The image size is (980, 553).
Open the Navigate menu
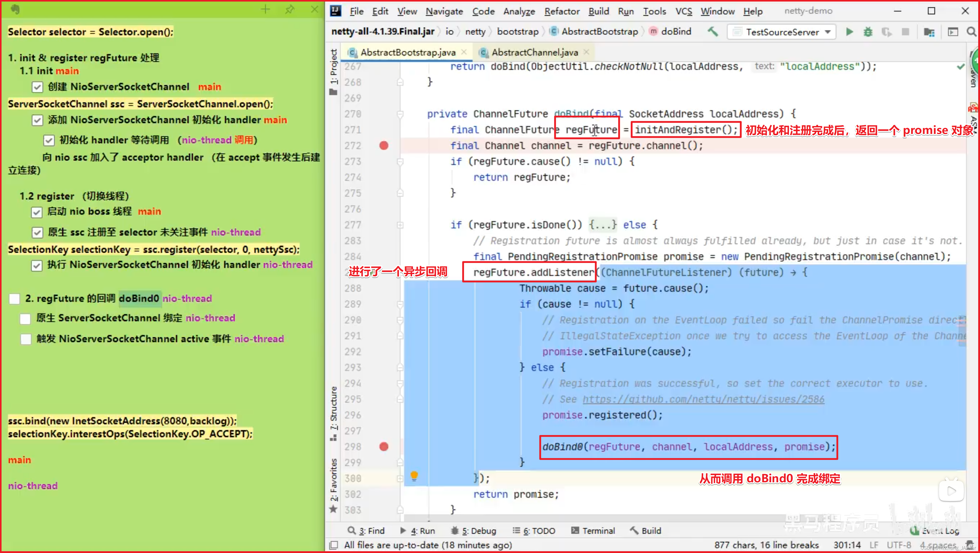click(x=444, y=12)
